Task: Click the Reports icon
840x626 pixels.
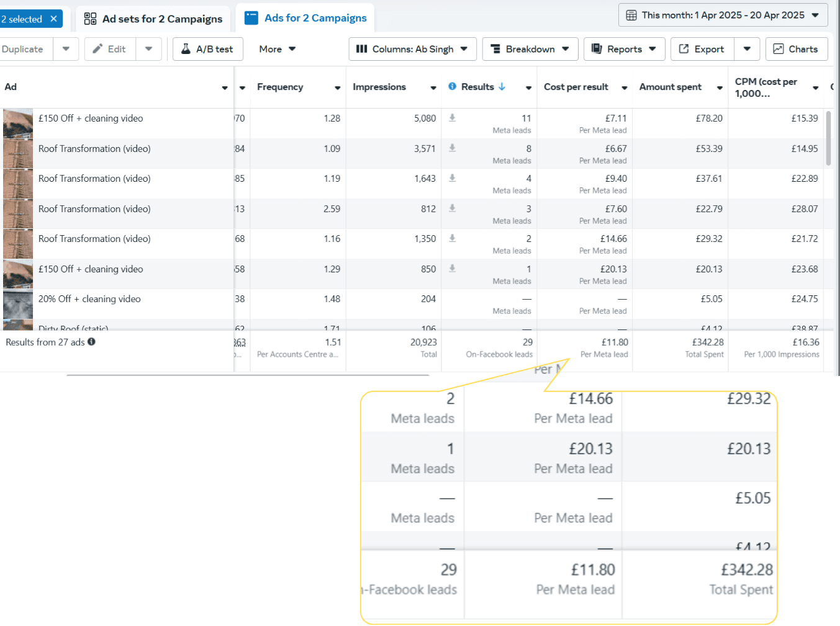Action: 597,49
